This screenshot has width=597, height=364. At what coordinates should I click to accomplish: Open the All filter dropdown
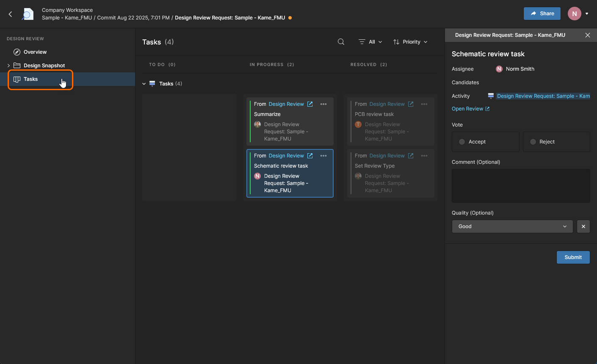[x=370, y=42]
